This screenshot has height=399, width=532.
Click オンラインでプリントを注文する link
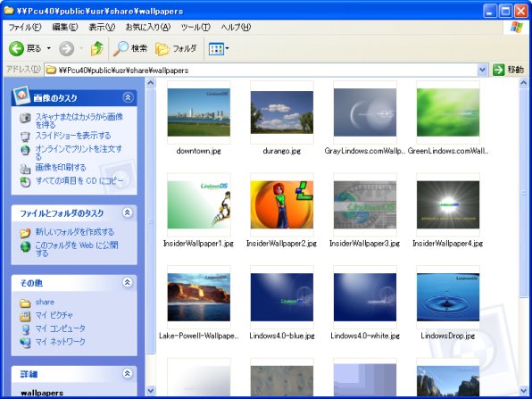pos(79,153)
